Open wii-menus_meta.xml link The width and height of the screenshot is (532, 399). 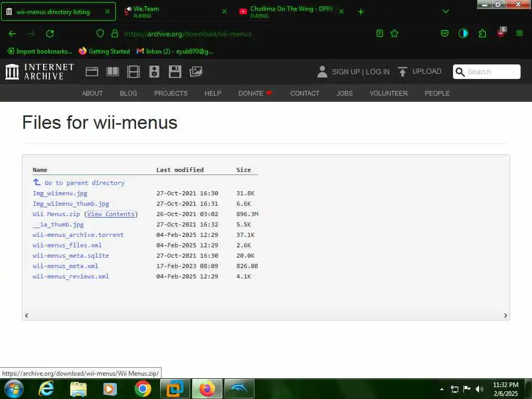[x=65, y=266]
